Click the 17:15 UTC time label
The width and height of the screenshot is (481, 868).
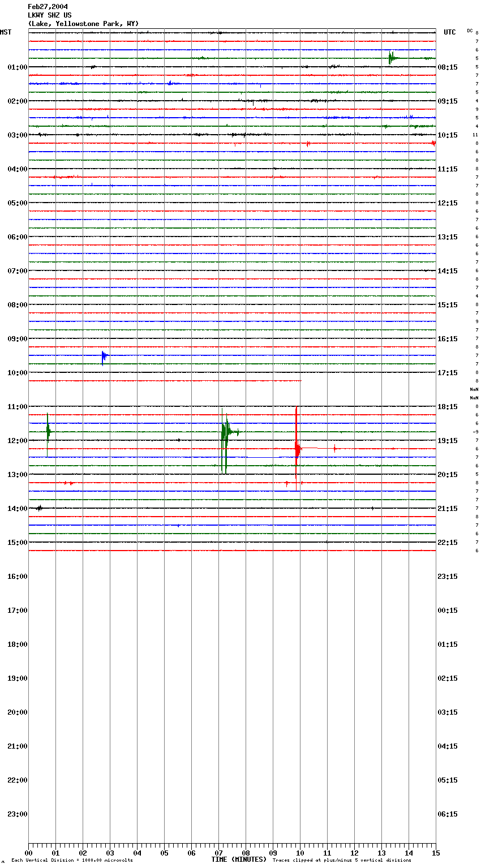448,373
